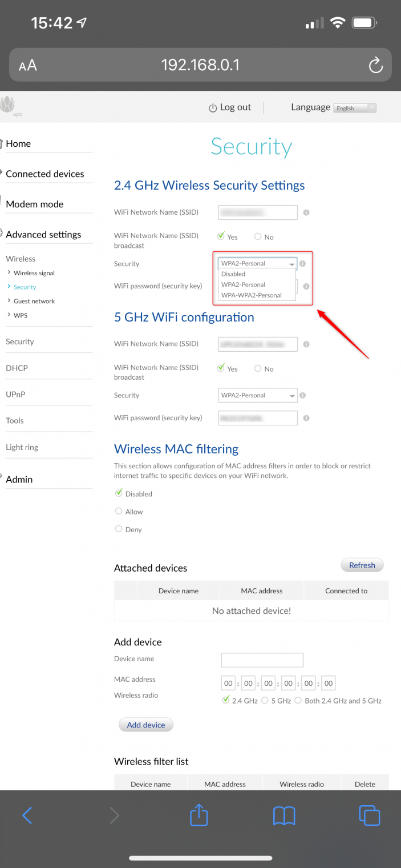This screenshot has height=868, width=401.
Task: Click the Add device button
Action: coord(146,725)
